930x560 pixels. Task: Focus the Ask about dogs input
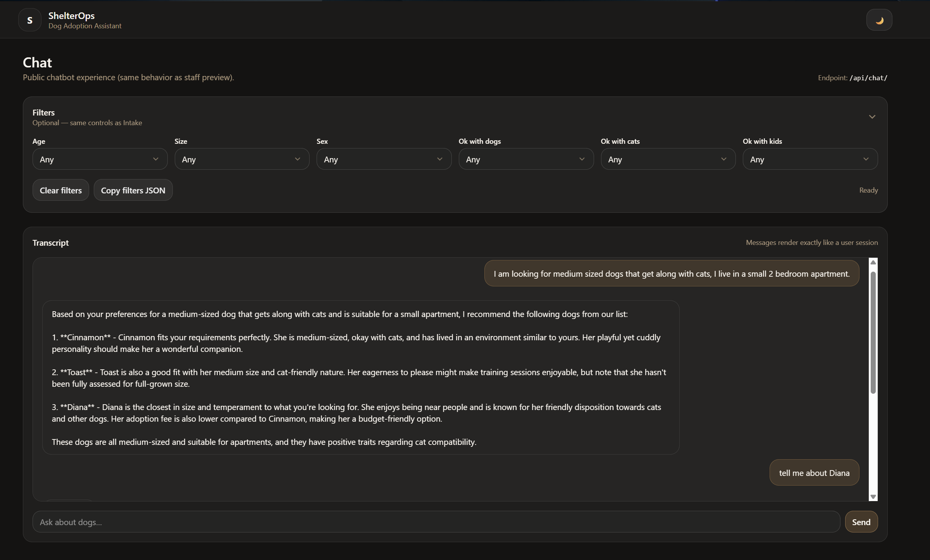(x=436, y=522)
